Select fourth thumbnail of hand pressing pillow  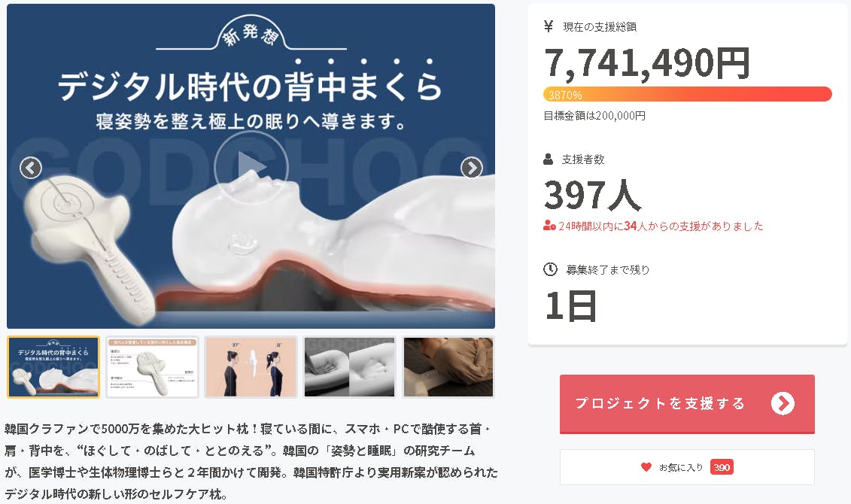[x=350, y=367]
